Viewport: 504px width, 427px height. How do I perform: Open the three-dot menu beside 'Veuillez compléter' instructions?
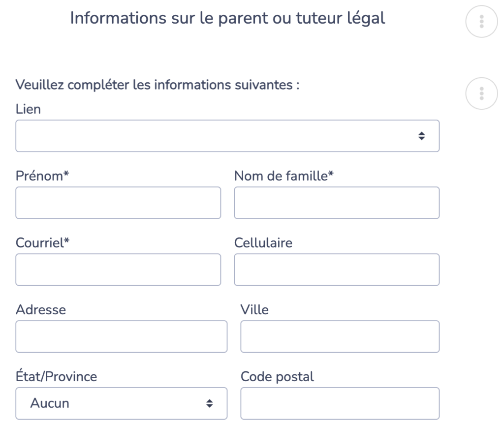point(481,94)
